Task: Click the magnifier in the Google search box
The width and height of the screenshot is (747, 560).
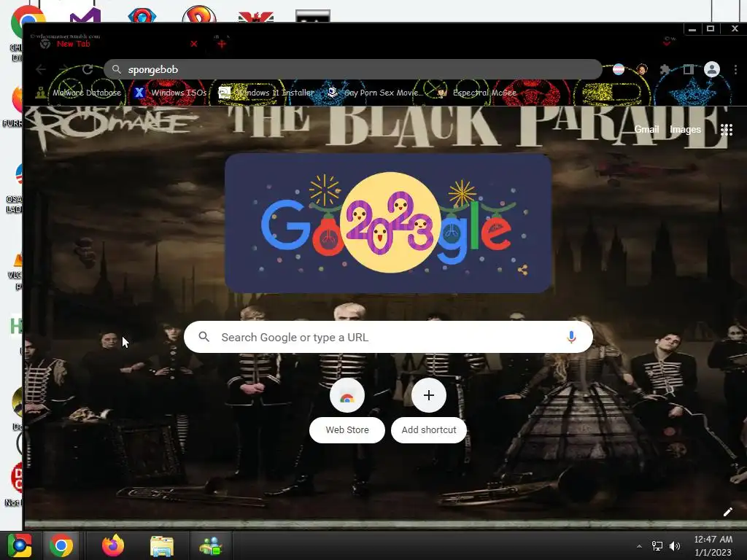Action: pos(204,337)
